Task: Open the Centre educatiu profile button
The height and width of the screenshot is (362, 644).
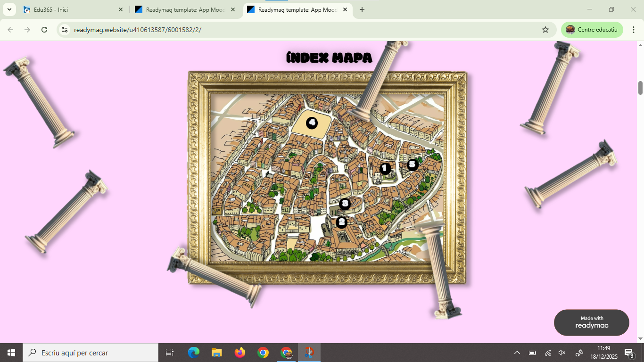Action: [x=592, y=30]
